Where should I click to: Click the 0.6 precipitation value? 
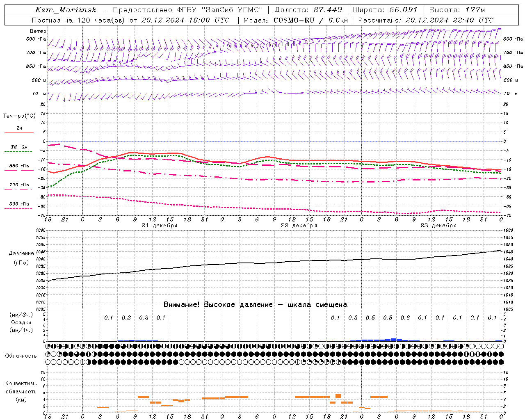click(x=405, y=318)
